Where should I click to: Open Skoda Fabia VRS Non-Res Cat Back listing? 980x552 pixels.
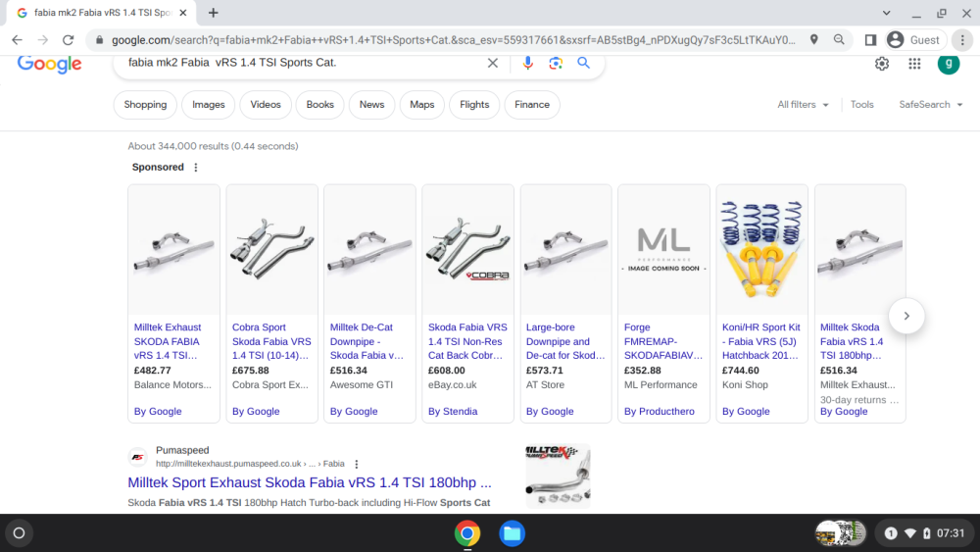click(x=467, y=341)
